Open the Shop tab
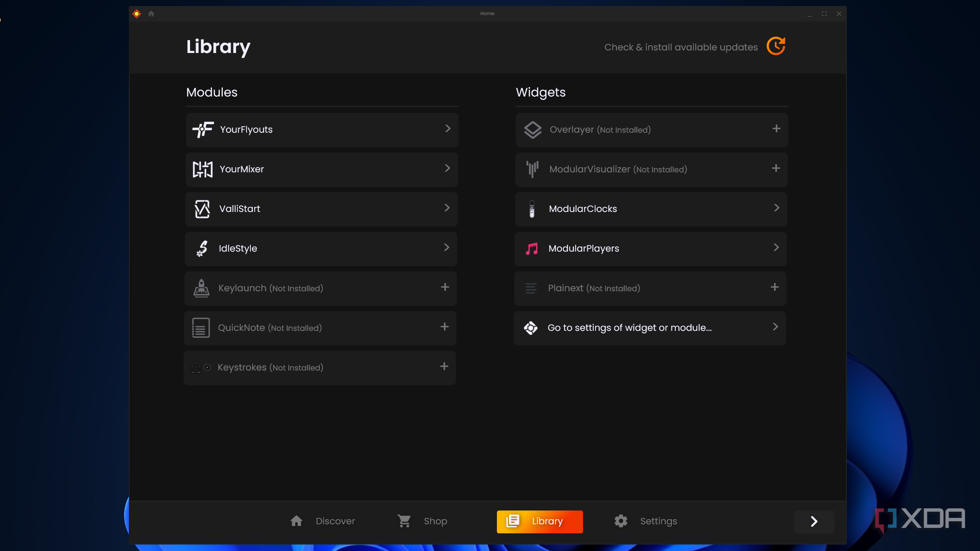The width and height of the screenshot is (980, 551). 422,521
